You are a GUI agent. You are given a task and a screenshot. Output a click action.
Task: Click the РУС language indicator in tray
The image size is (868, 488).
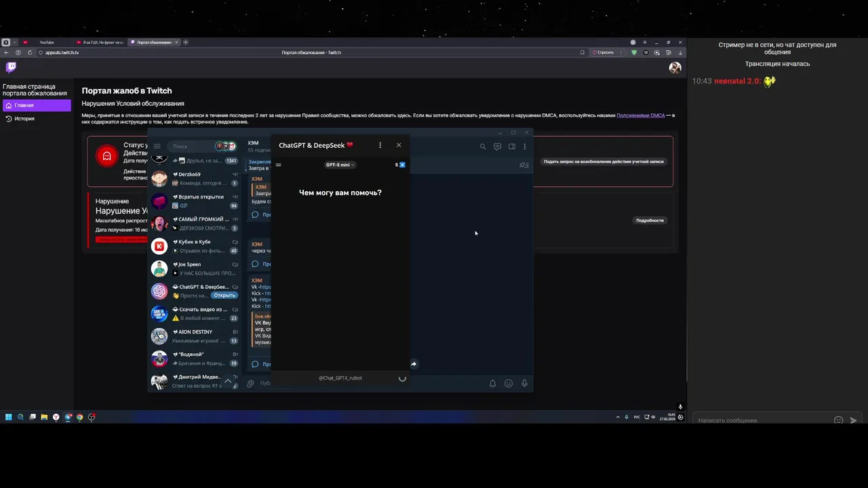pos(637,417)
